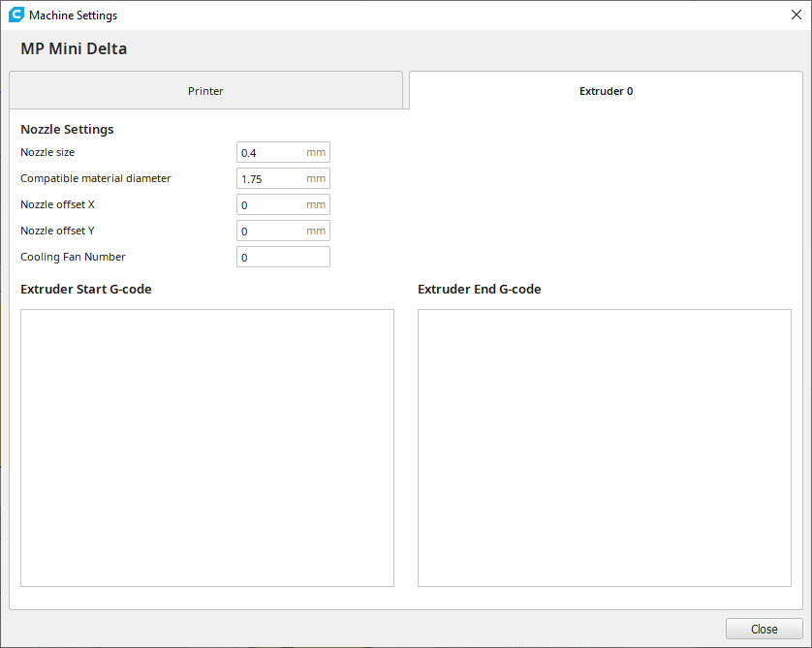Click the 'Nozzle Settings' heading

pos(67,130)
